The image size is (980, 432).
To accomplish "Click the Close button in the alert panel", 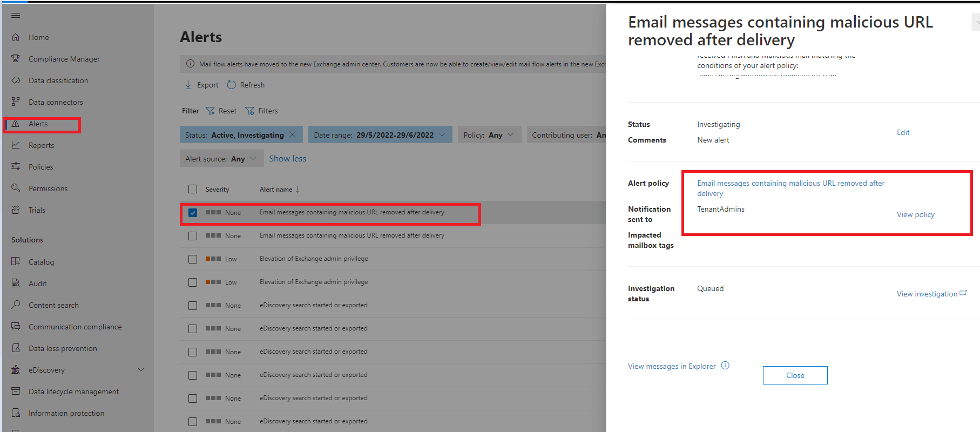I will [795, 375].
